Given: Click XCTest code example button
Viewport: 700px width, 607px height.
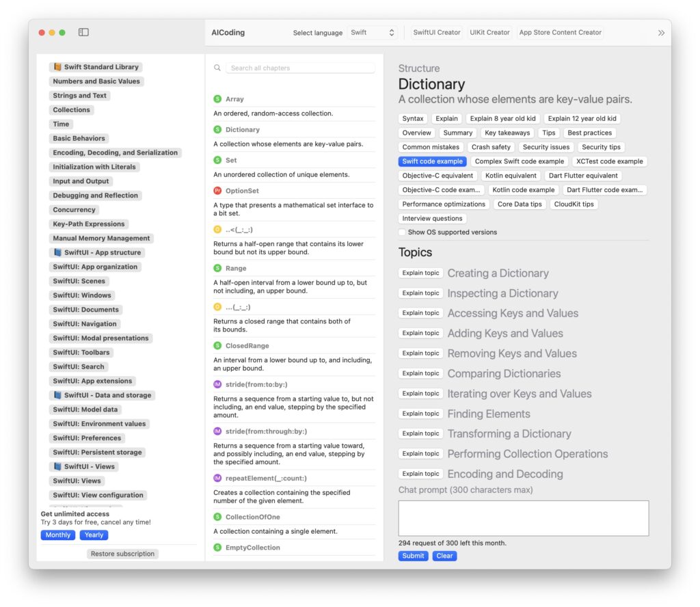Looking at the screenshot, I should [x=609, y=161].
